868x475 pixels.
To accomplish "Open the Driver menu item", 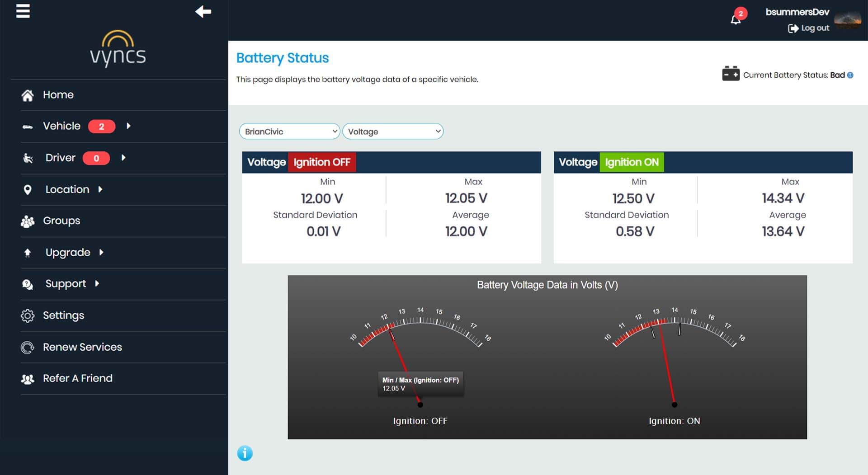I will point(60,158).
